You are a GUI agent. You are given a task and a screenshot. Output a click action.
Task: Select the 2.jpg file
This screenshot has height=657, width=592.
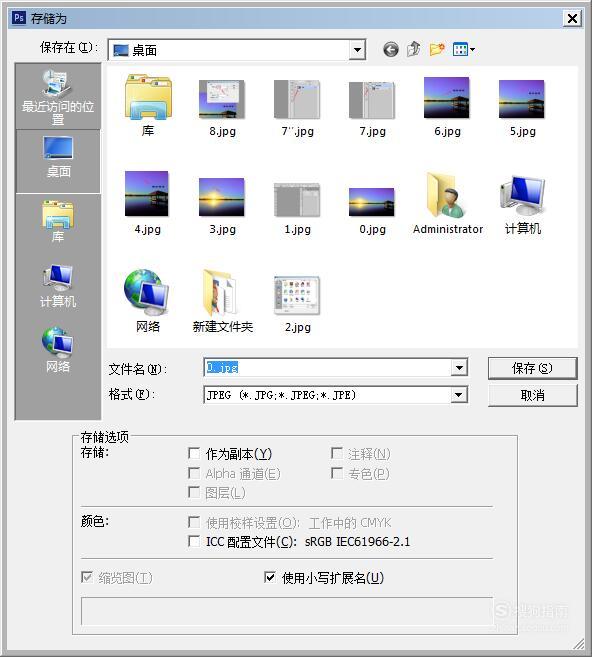point(297,304)
